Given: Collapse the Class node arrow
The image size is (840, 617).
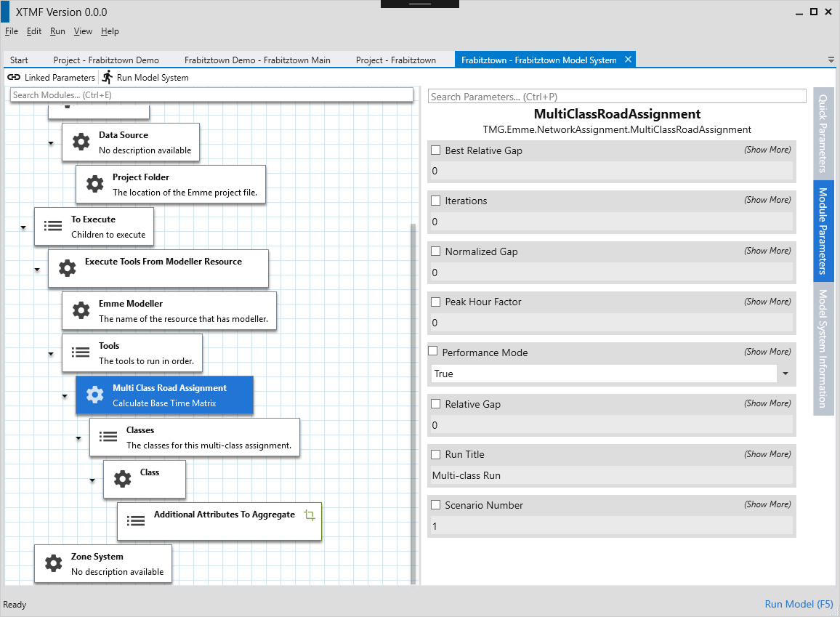Looking at the screenshot, I should point(93,480).
